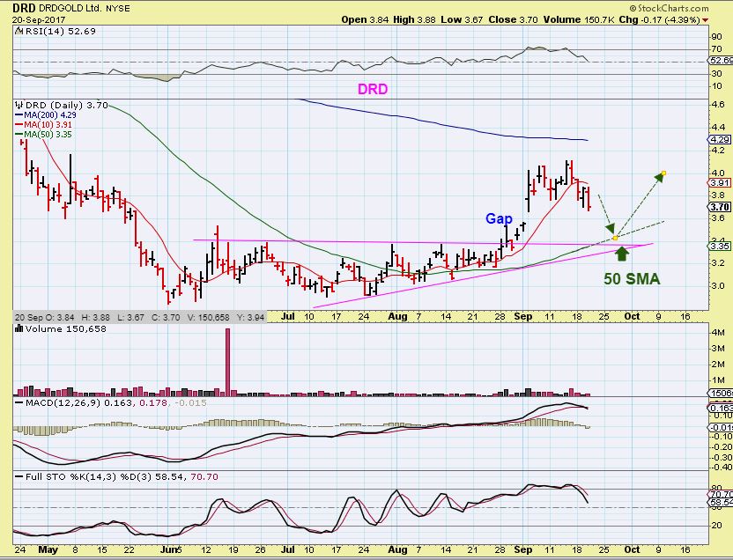Click the 3.91 price tag on right axis
The width and height of the screenshot is (733, 560).
click(720, 182)
